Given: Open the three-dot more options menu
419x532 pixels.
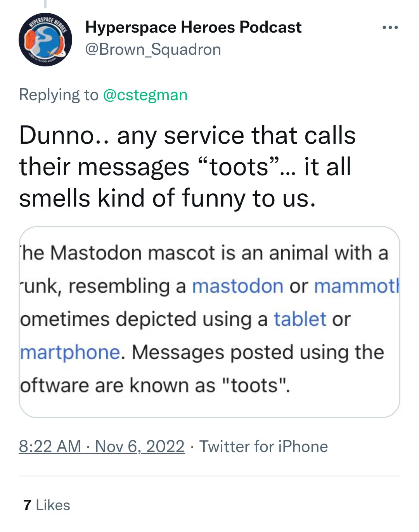Looking at the screenshot, I should [x=390, y=28].
